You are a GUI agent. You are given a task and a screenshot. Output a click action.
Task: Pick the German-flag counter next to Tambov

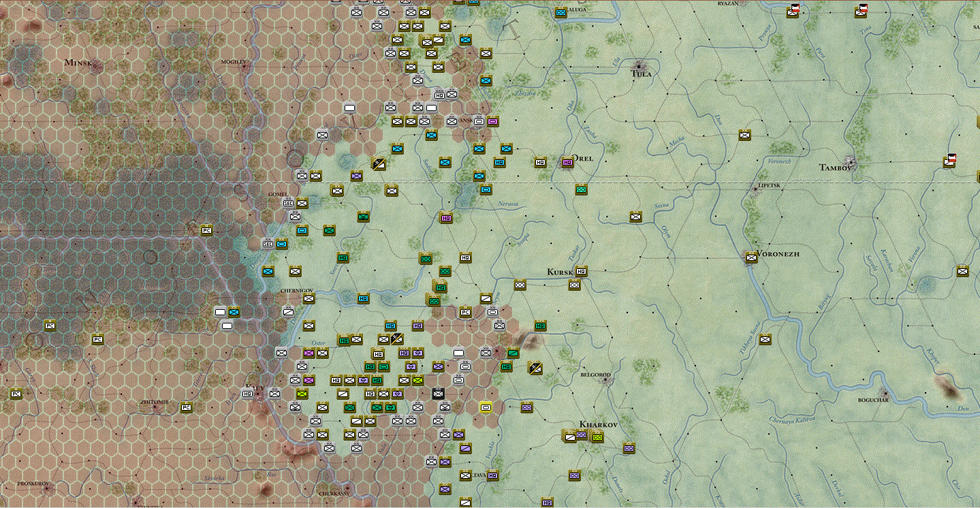tap(950, 161)
